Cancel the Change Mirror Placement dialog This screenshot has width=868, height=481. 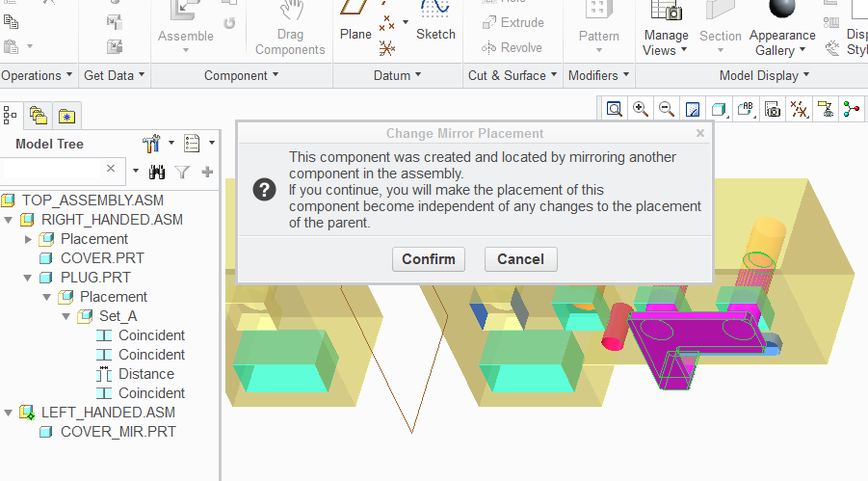pos(521,259)
